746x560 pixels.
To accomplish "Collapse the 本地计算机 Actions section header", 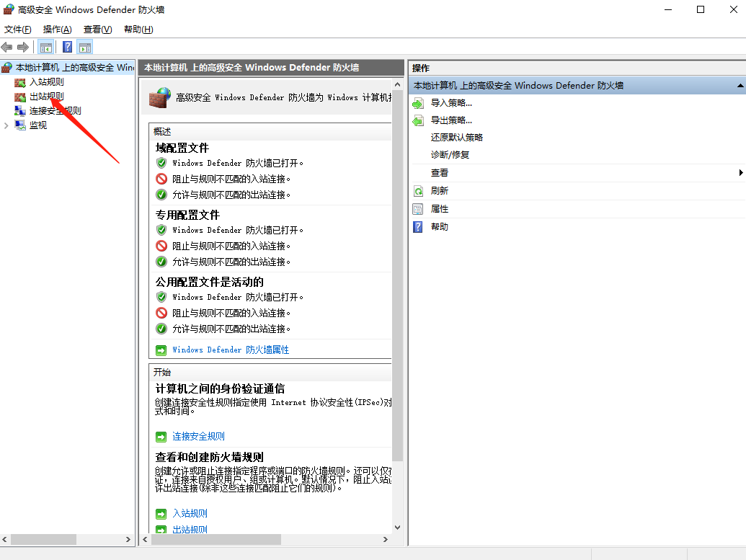I will (x=741, y=85).
